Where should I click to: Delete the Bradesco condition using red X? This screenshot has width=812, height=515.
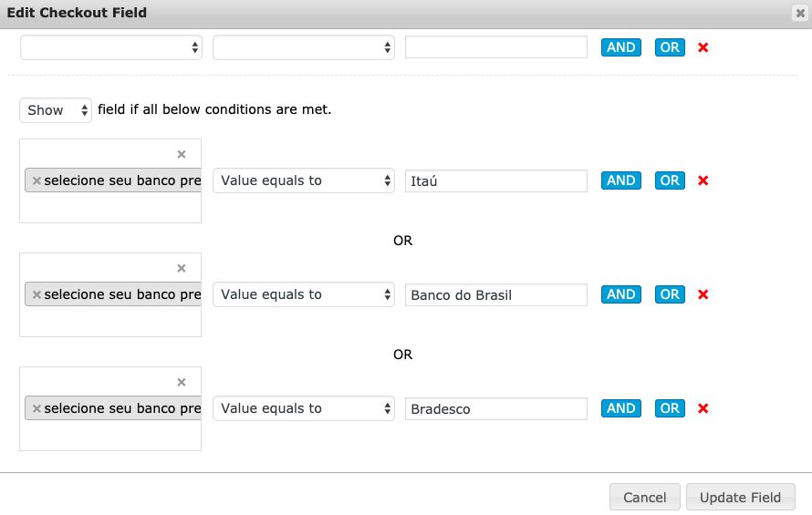(x=703, y=408)
